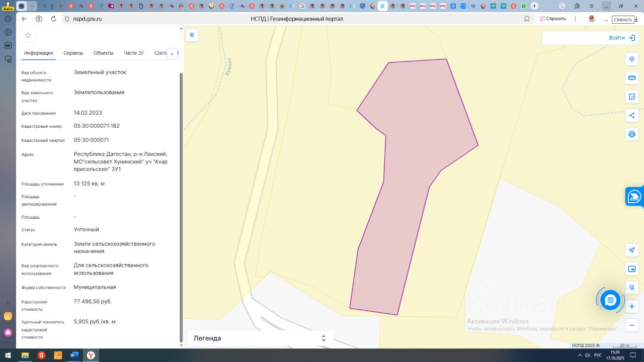Click Войти to sign in to portal

click(622, 38)
